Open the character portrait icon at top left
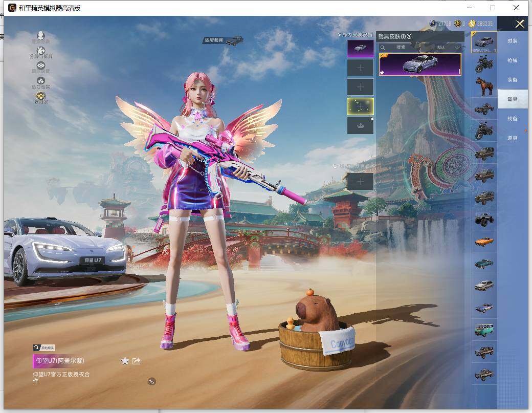Screen dimensions: 532x413 41,36
